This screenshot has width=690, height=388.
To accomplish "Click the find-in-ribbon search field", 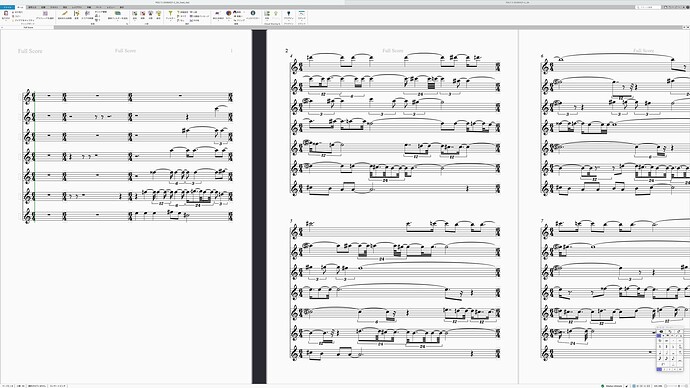I will pyautogui.click(x=648, y=7).
